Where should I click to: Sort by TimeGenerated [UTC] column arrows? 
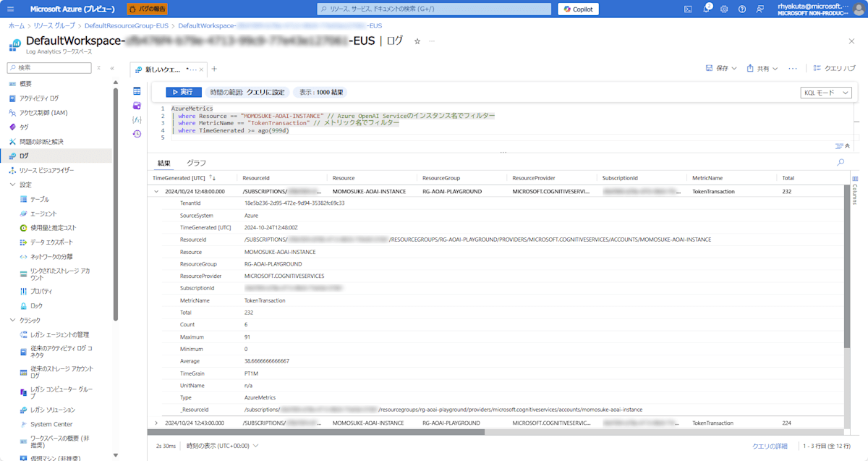tap(213, 177)
